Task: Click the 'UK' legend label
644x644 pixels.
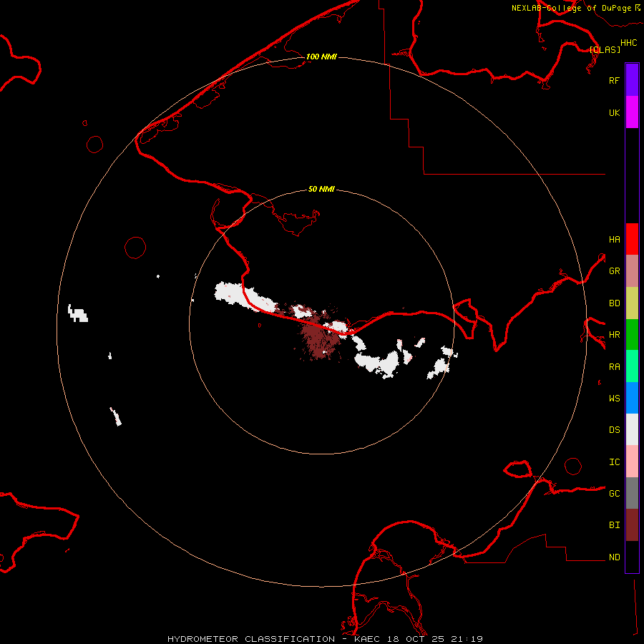Action: (x=614, y=112)
